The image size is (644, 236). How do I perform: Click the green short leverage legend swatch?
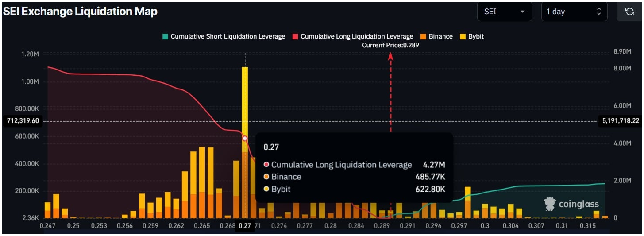(165, 36)
